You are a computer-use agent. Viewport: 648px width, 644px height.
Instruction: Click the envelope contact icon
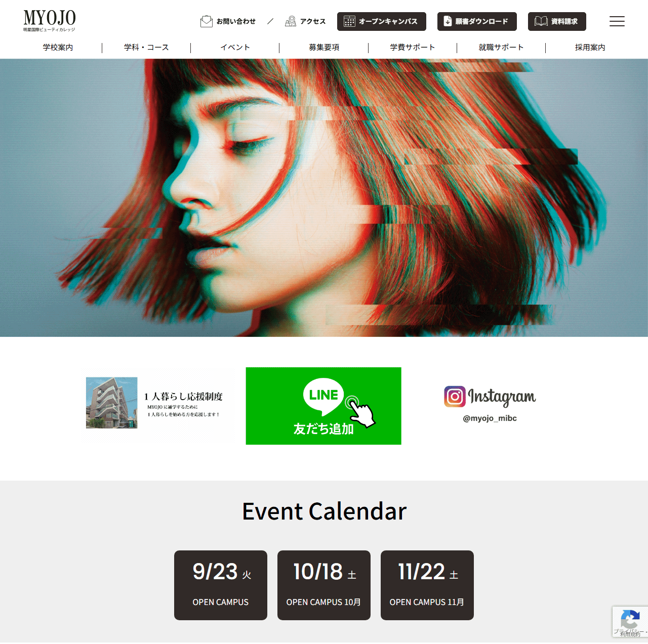(207, 21)
